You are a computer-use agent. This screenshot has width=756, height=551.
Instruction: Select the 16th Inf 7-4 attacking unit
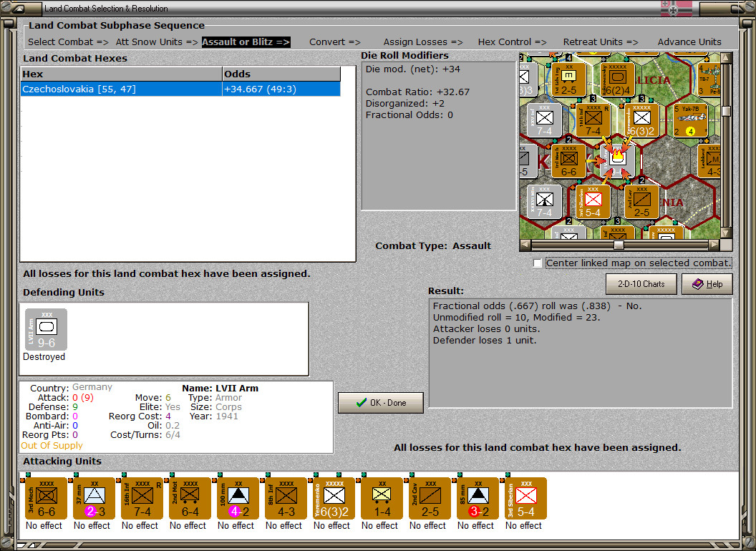click(x=142, y=498)
